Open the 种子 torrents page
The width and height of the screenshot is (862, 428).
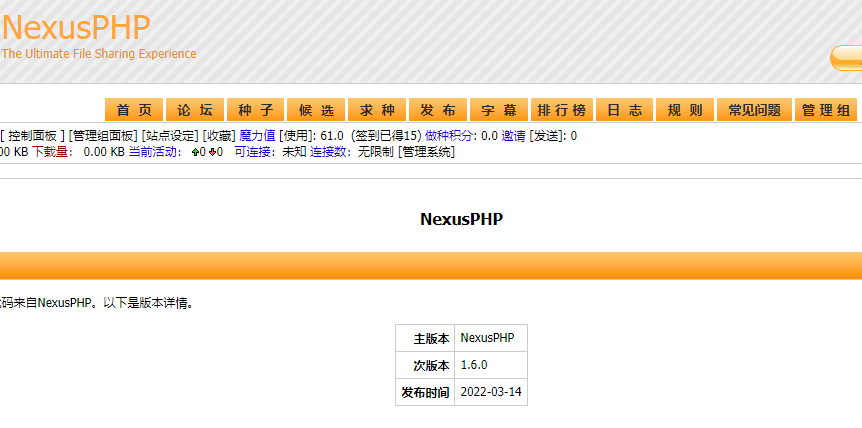[x=256, y=110]
